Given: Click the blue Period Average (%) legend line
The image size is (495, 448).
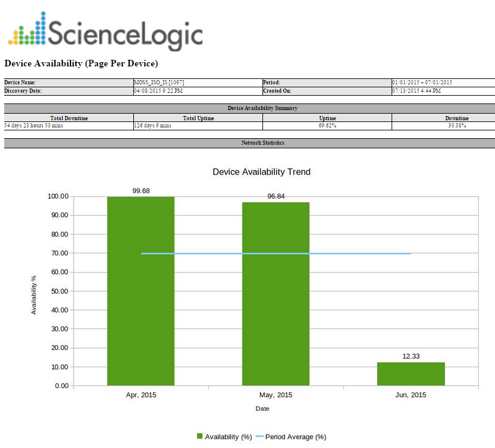Looking at the screenshot, I should pos(259,436).
